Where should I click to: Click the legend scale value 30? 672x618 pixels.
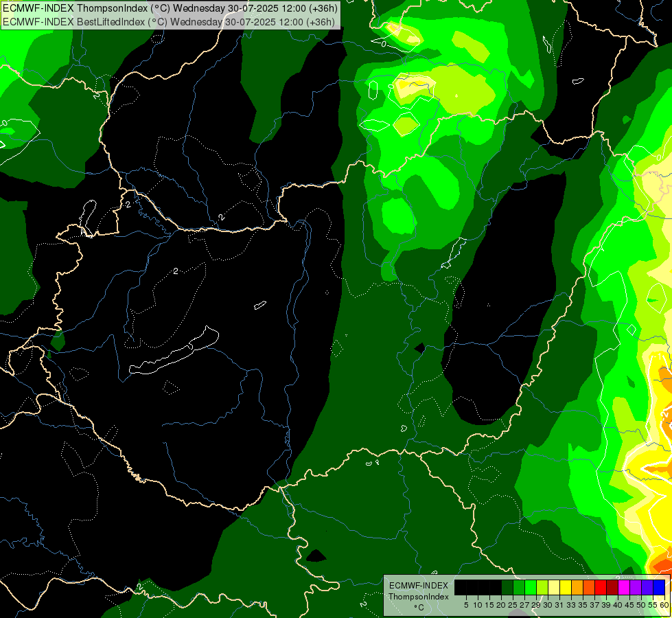(548, 605)
